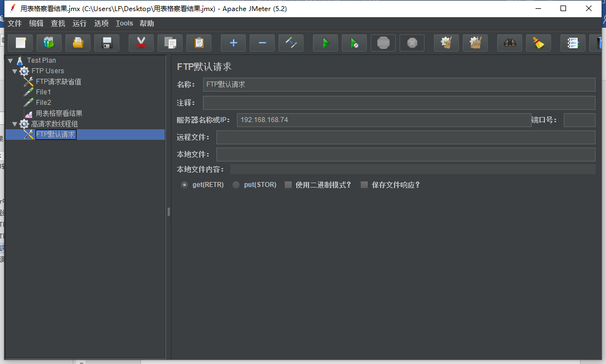Start the test with the green Start icon

325,43
